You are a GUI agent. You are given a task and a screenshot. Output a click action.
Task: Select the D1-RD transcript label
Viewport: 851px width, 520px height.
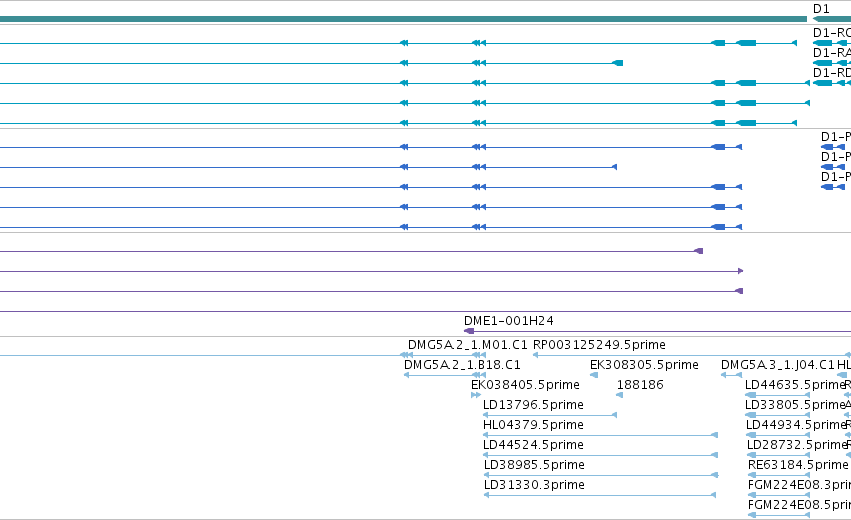click(832, 73)
